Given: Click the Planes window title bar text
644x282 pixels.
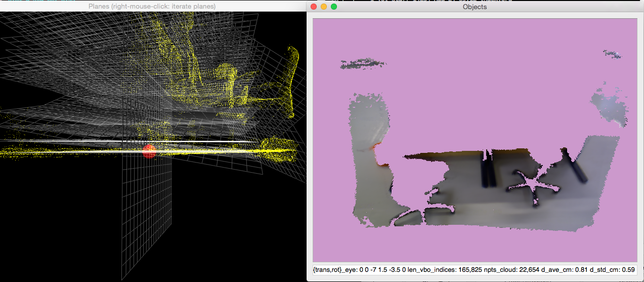Looking at the screenshot, I should [x=152, y=6].
